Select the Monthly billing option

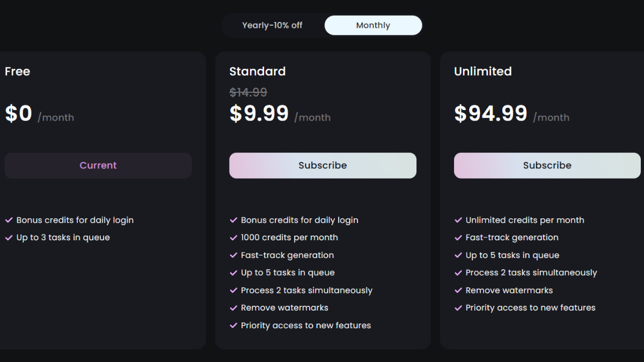(373, 25)
